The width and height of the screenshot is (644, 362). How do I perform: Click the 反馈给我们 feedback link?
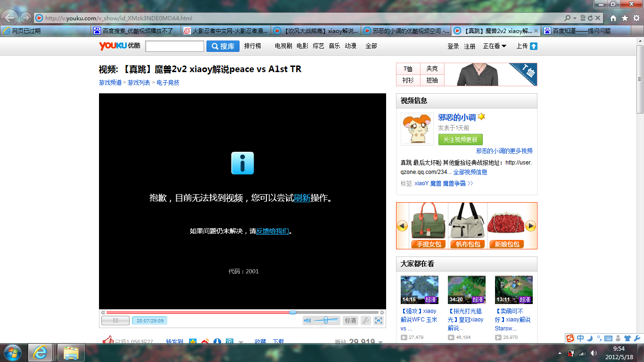[x=272, y=231]
